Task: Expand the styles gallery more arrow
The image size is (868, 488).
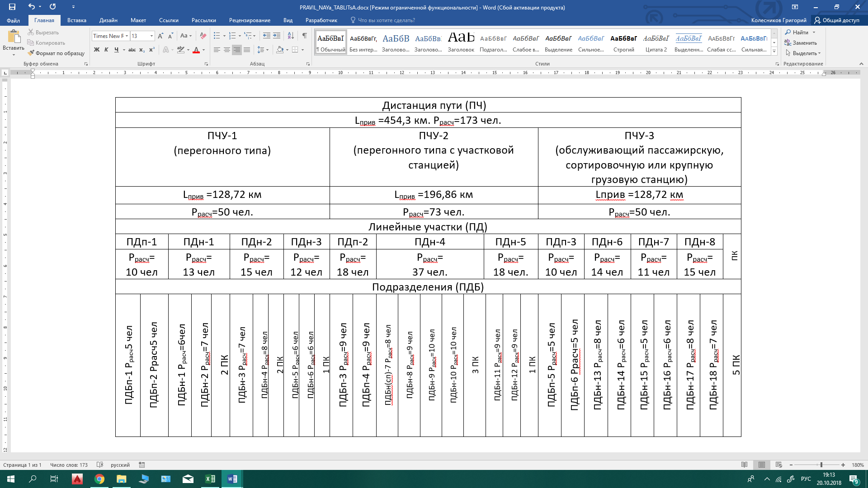Action: (774, 52)
